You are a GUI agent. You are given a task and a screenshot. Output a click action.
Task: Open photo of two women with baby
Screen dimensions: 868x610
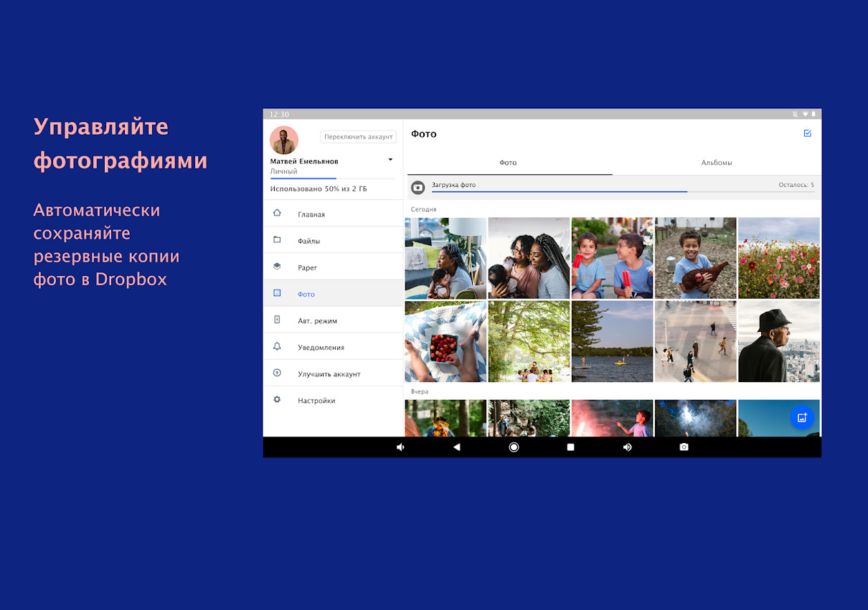tap(529, 258)
